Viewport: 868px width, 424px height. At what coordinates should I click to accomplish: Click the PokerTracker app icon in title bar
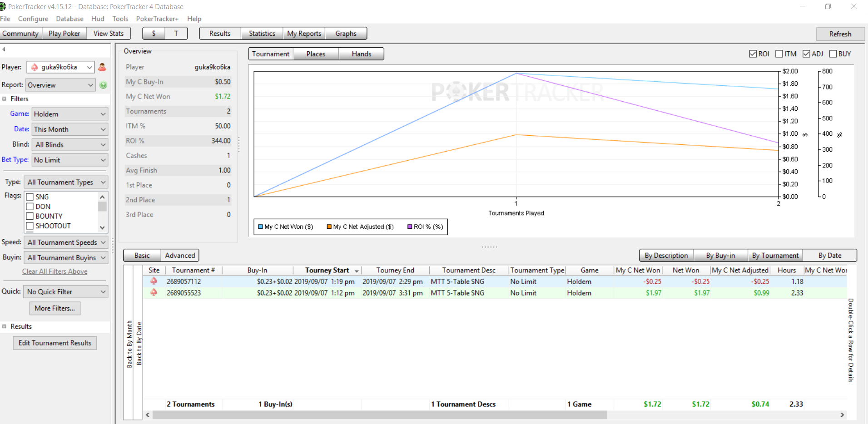point(3,6)
